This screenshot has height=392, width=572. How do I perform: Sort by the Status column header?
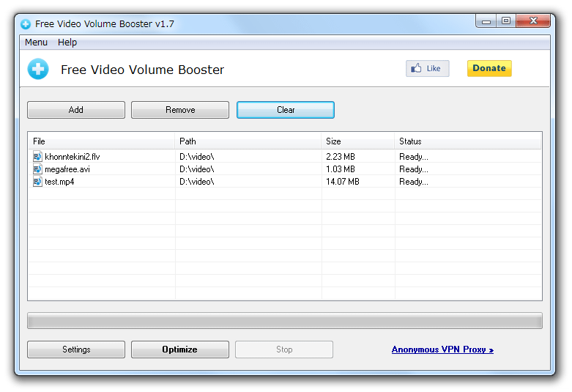click(x=468, y=141)
